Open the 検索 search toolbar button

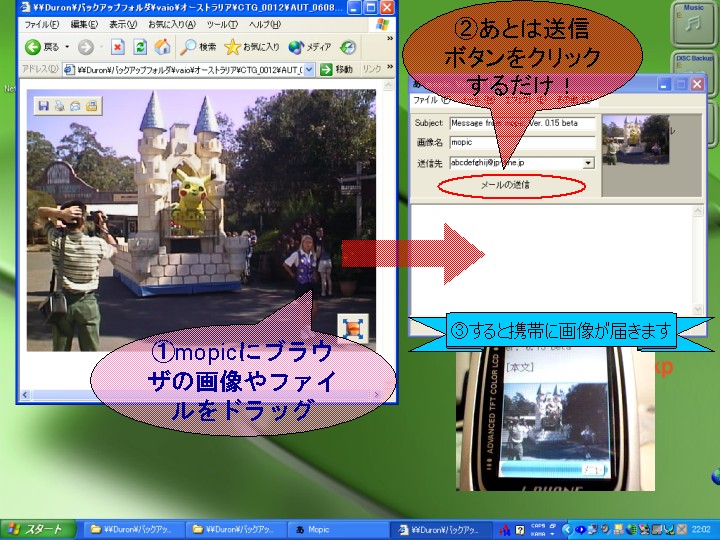click(x=198, y=47)
